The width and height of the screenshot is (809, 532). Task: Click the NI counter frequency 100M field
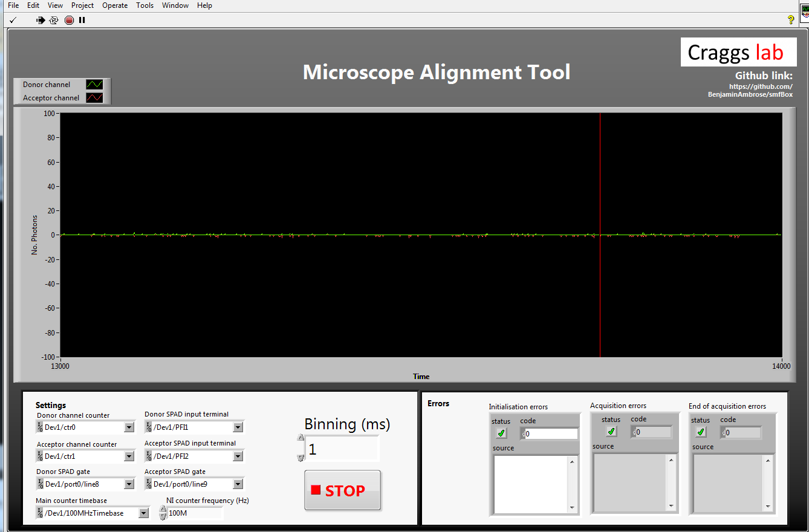[195, 513]
